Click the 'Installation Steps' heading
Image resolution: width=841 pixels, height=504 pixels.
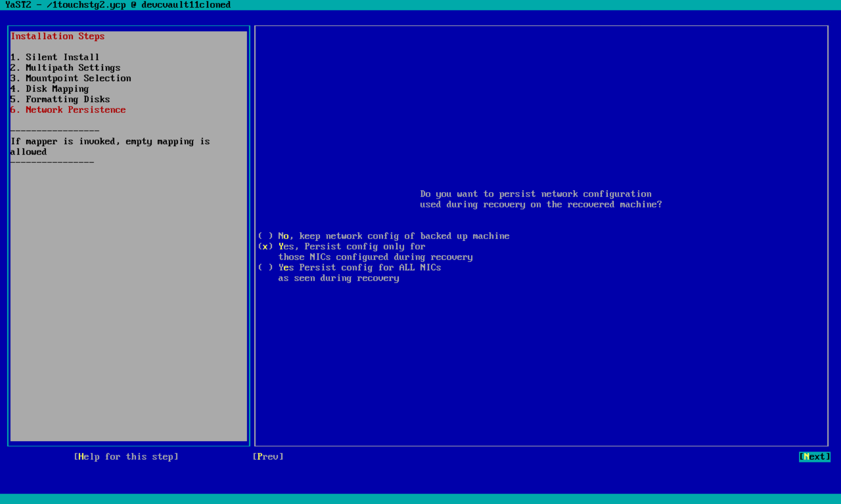coord(57,36)
